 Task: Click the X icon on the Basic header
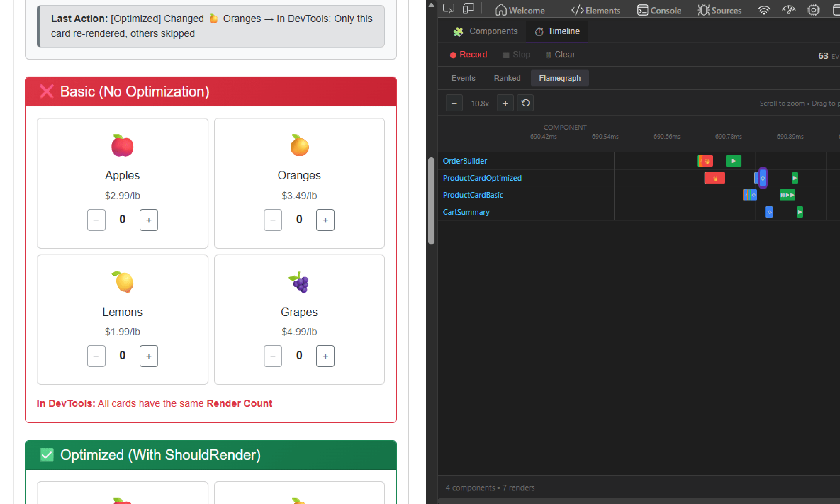click(47, 91)
